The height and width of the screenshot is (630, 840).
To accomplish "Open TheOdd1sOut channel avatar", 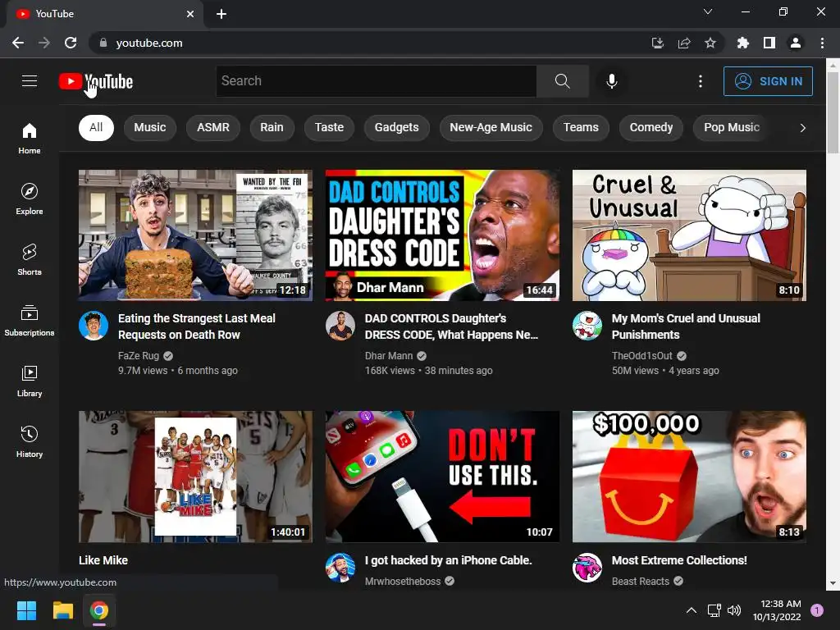I will pyautogui.click(x=587, y=325).
